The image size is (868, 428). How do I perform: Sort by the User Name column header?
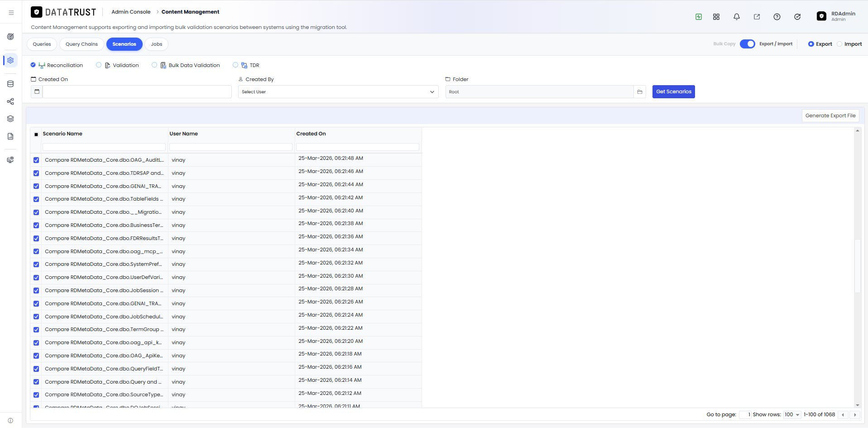tap(183, 134)
